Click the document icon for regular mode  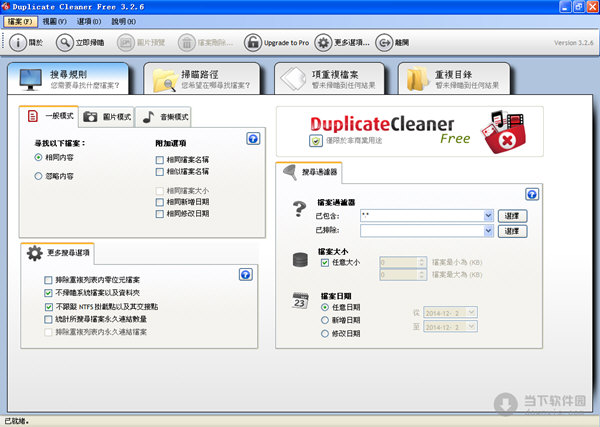(33, 116)
